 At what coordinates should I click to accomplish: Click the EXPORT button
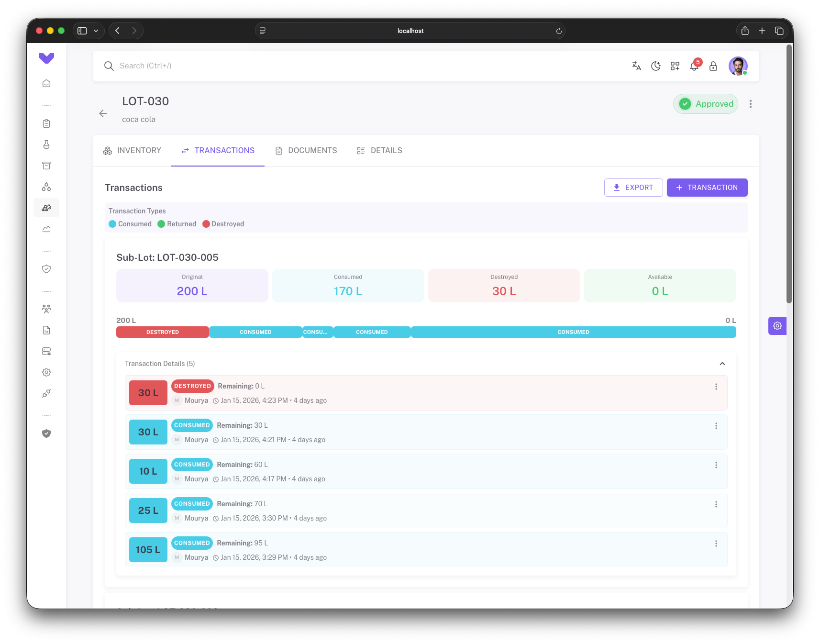(x=633, y=187)
